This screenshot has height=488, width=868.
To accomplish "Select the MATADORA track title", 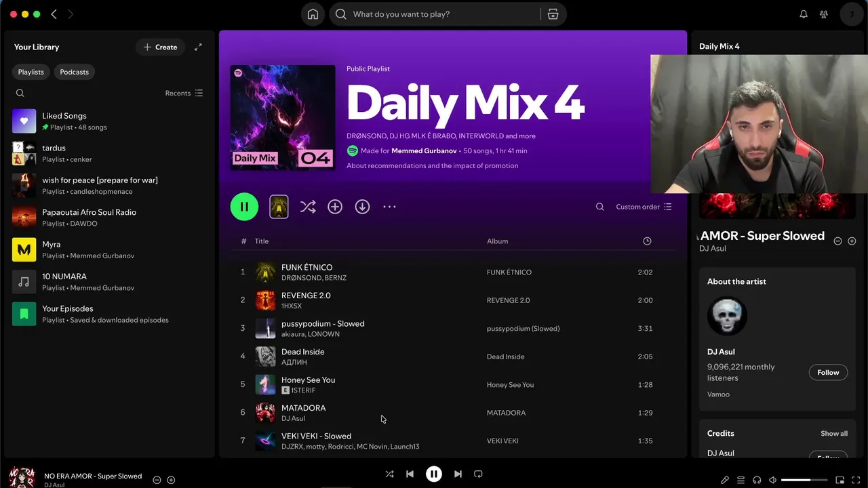I will coord(303,408).
